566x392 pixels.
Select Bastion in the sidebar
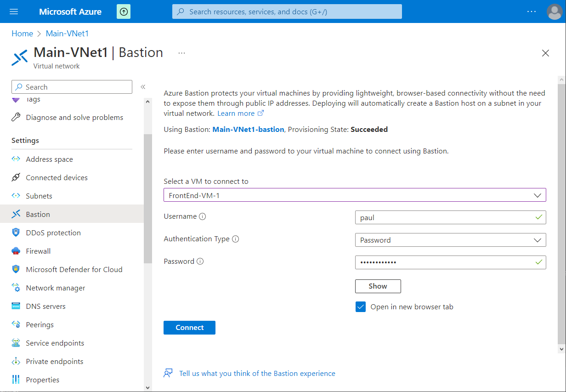[x=72, y=215]
